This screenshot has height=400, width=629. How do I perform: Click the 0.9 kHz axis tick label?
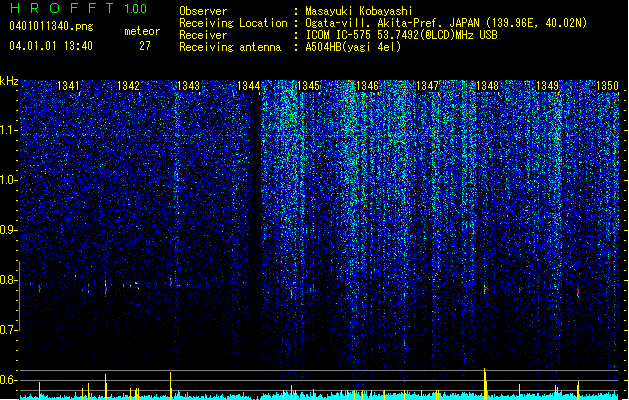point(8,230)
